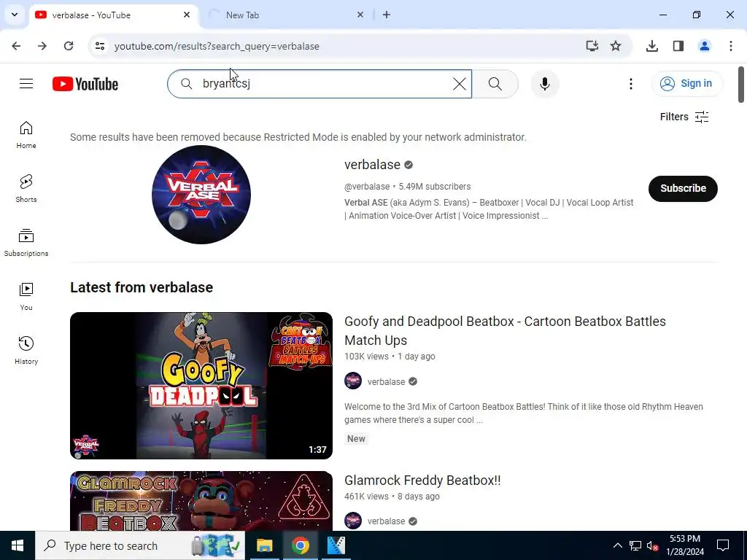Open Chrome profile menu
Image resolution: width=747 pixels, height=560 pixels.
click(705, 46)
